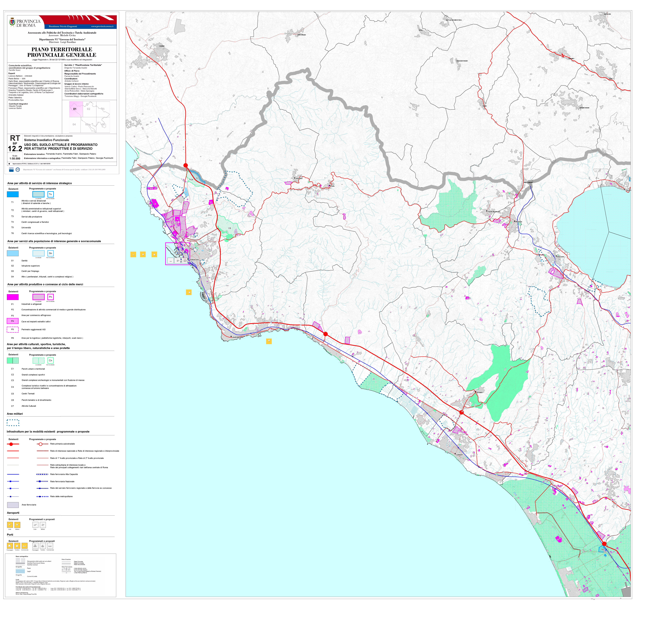
Task: Click the proposed Turistico port grey icon
Action: [x=43, y=546]
